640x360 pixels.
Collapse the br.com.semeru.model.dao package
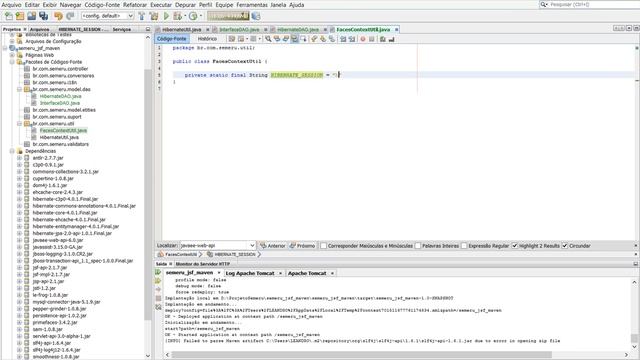(x=19, y=89)
